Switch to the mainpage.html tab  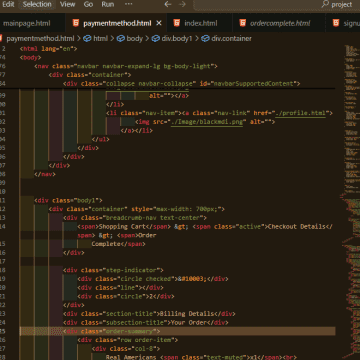(27, 23)
